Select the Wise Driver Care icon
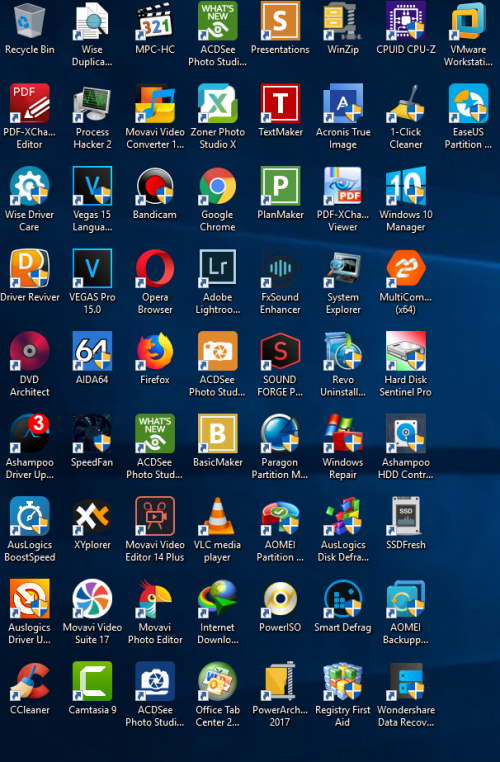Image resolution: width=500 pixels, height=762 pixels. click(x=30, y=186)
